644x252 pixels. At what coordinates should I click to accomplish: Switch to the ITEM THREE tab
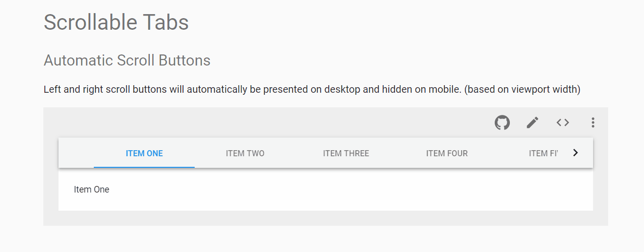346,153
